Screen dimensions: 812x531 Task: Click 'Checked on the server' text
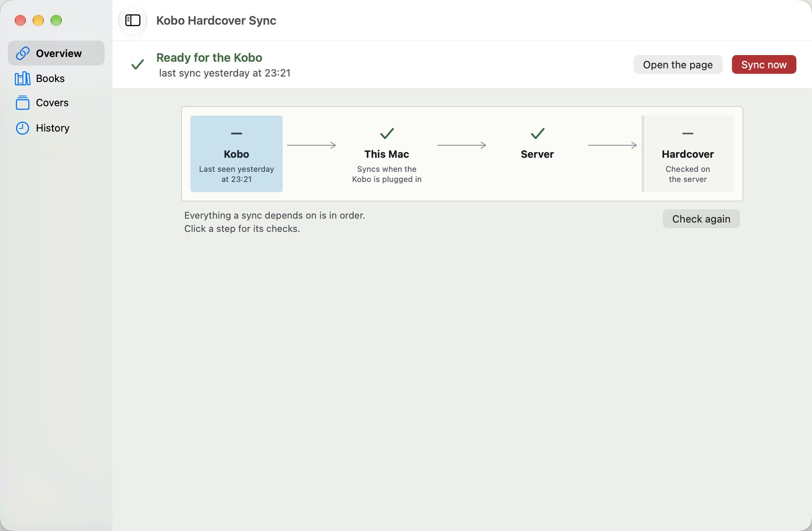click(687, 174)
